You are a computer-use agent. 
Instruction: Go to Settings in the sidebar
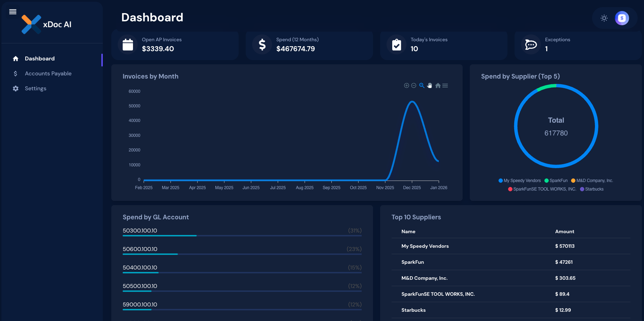36,89
